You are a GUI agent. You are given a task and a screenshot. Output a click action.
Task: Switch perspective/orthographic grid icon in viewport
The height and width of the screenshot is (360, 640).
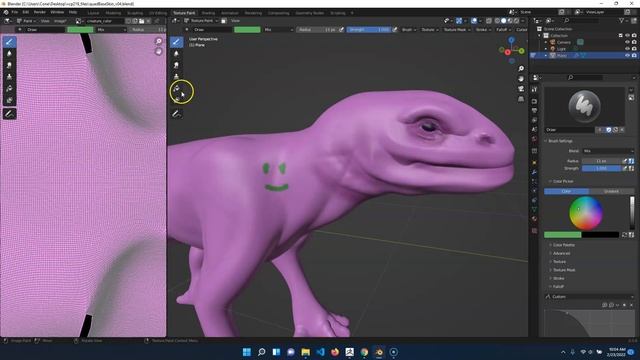coord(521,99)
